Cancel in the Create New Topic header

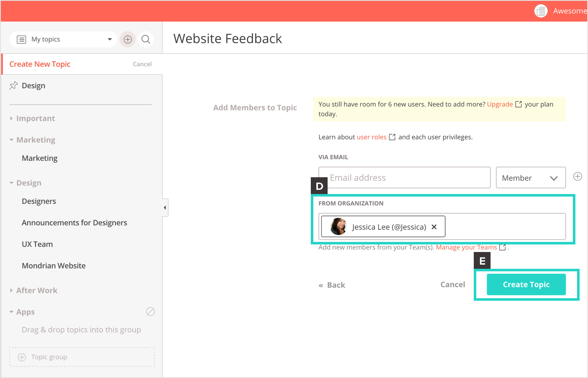pos(142,64)
